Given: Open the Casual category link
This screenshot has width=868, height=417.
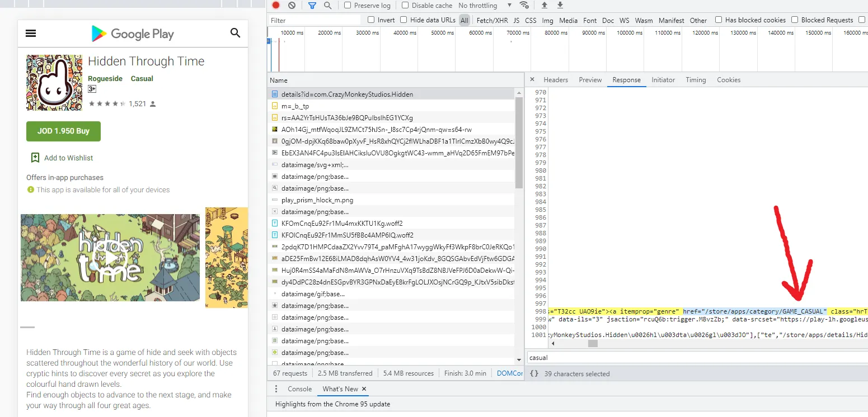Looking at the screenshot, I should (142, 79).
